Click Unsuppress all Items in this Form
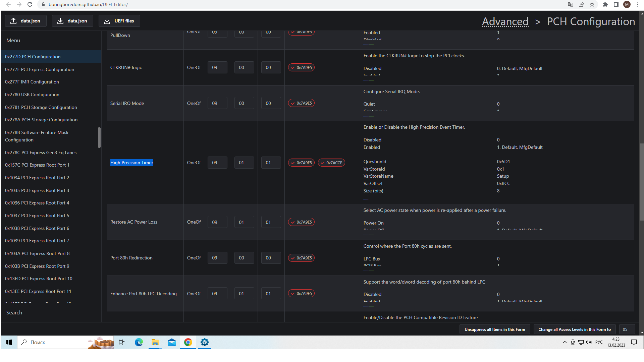Screen dimensions: 644x362 [x=495, y=329]
